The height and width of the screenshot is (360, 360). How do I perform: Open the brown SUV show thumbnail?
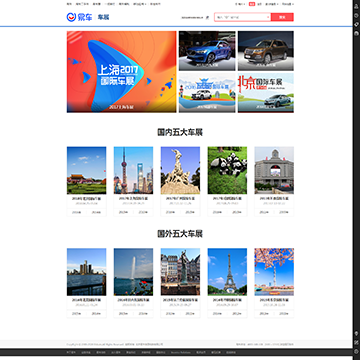[266, 51]
